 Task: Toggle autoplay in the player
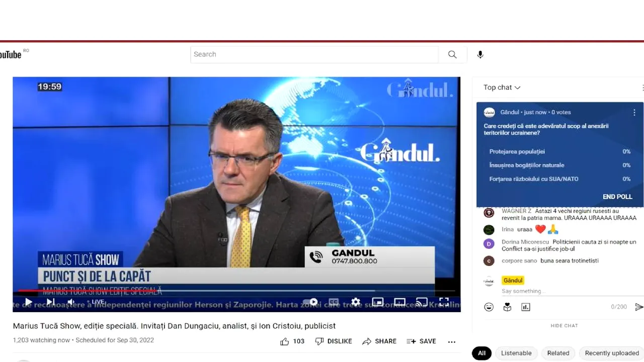[311, 302]
